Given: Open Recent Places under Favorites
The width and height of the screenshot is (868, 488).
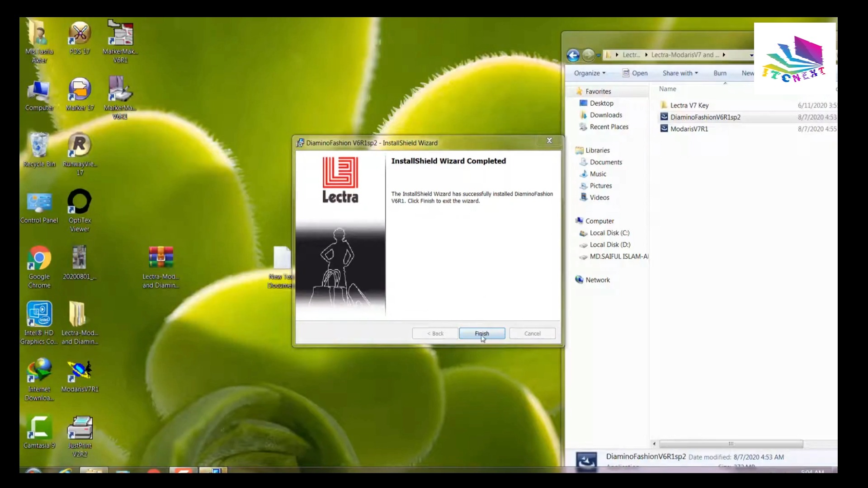Looking at the screenshot, I should (x=609, y=127).
